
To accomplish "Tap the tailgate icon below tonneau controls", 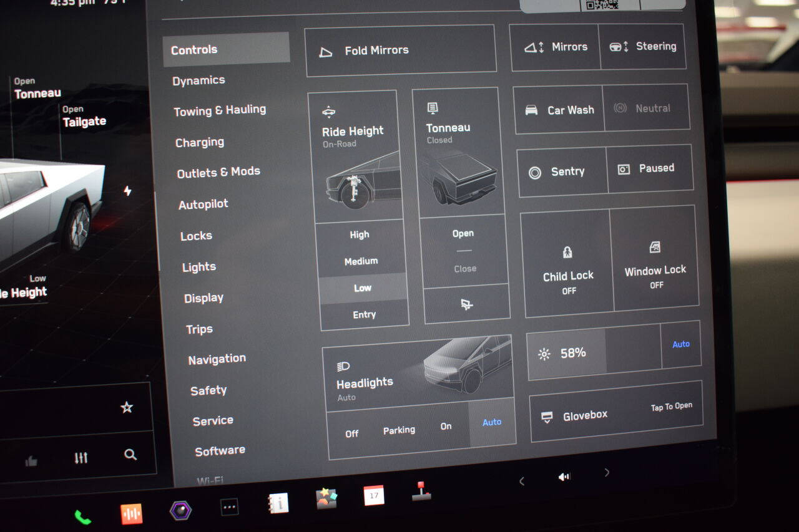I will (466, 304).
